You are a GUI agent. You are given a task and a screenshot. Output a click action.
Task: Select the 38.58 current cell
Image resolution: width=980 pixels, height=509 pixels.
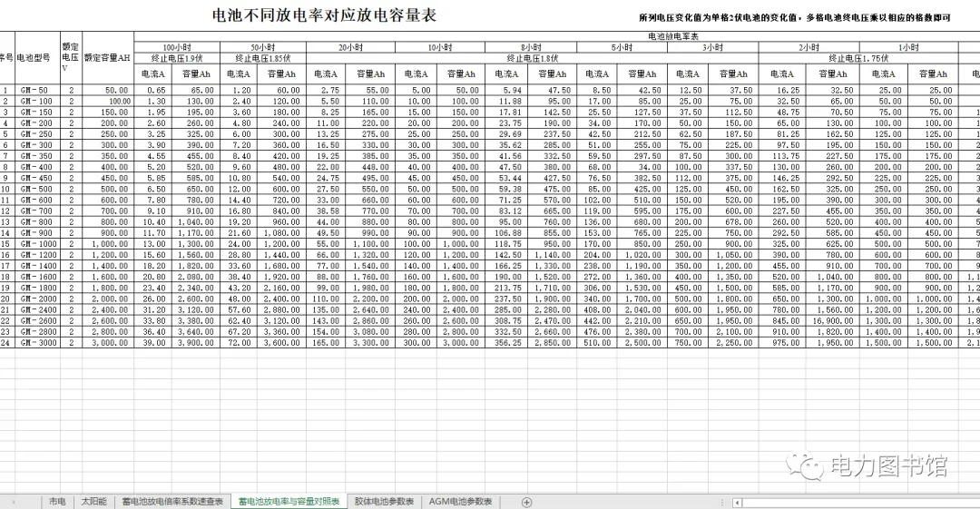[x=326, y=210]
